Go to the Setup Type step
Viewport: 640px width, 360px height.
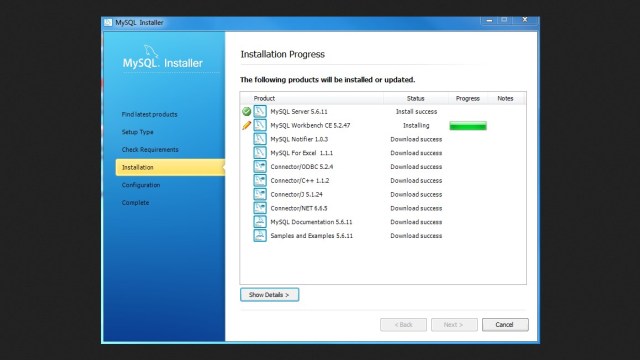coord(138,132)
